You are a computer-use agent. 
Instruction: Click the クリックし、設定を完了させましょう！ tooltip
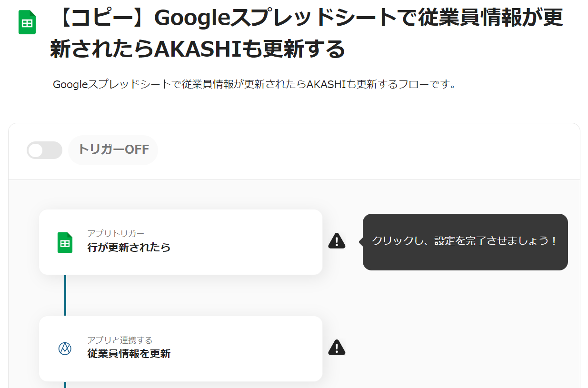[465, 241]
